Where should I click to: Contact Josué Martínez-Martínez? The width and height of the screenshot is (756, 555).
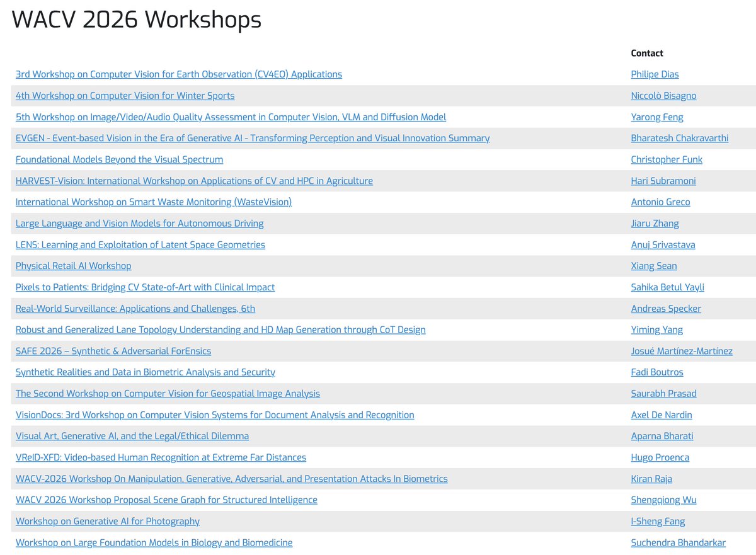(682, 351)
